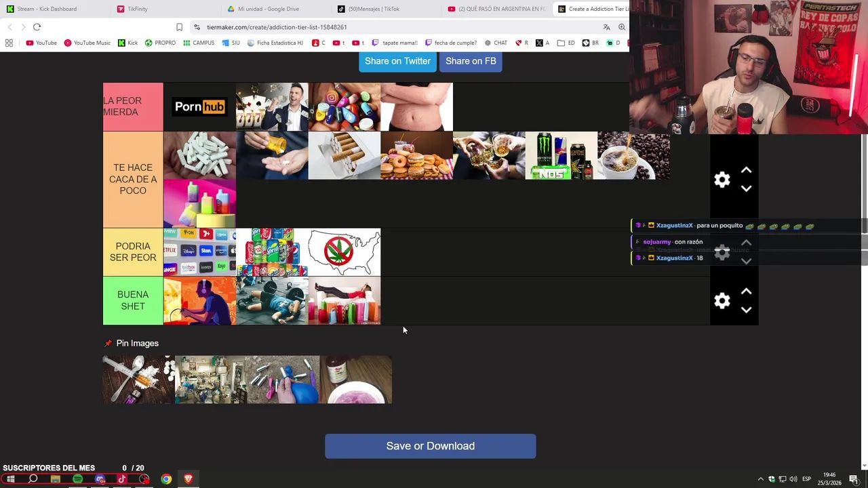Select the streaming services logos tile
The width and height of the screenshot is (868, 488).
(x=199, y=253)
